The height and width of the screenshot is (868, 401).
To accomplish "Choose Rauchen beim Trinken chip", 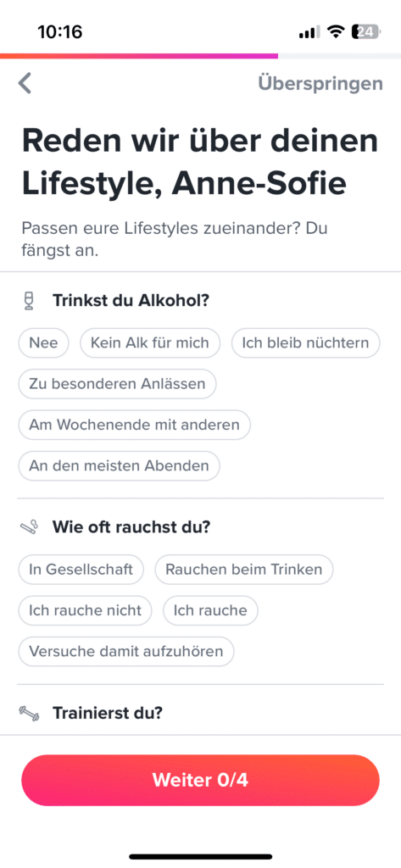I will (x=244, y=570).
